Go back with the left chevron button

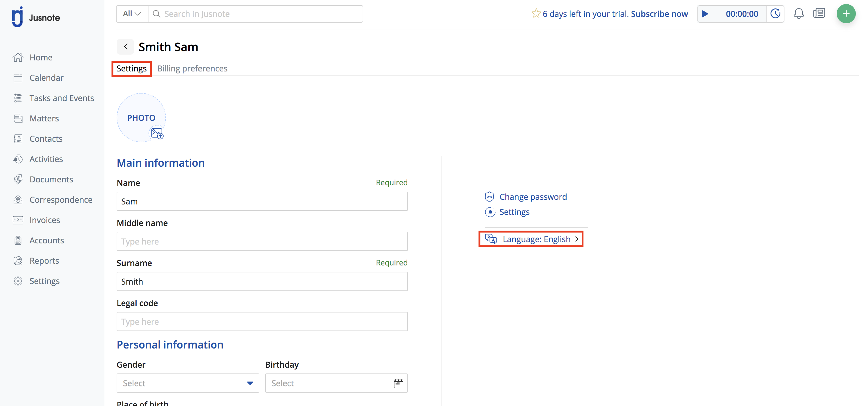(x=125, y=46)
